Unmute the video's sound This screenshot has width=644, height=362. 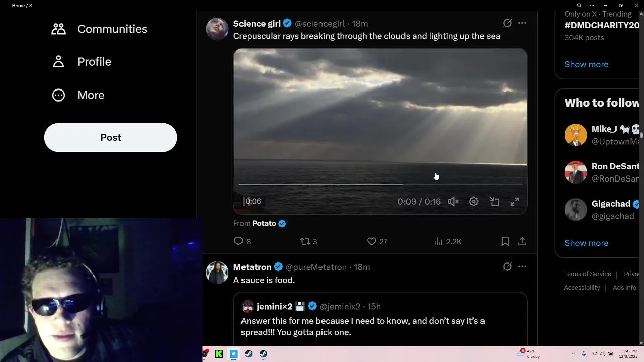(453, 202)
